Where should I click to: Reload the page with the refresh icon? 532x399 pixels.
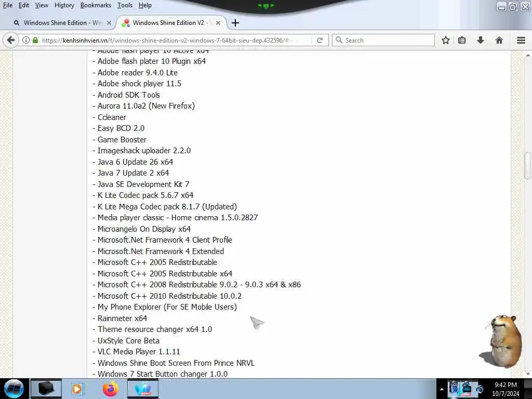320,40
